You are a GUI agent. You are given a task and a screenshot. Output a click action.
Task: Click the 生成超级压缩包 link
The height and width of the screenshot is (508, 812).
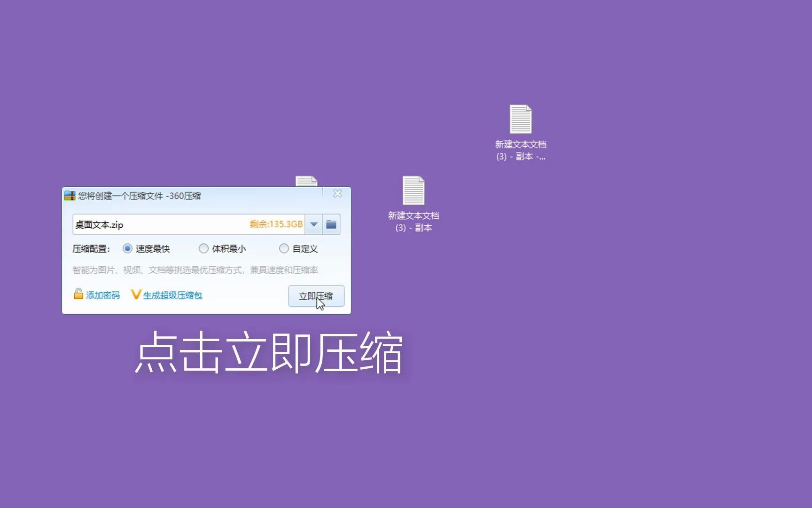coord(172,295)
